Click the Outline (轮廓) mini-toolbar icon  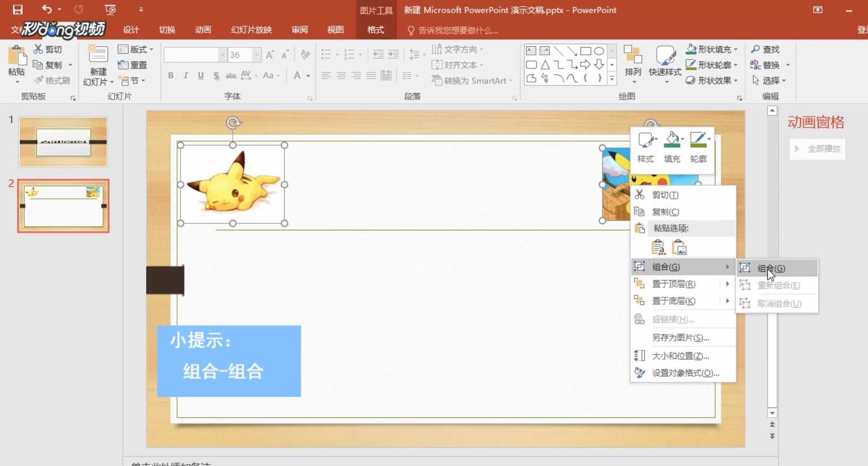point(699,147)
